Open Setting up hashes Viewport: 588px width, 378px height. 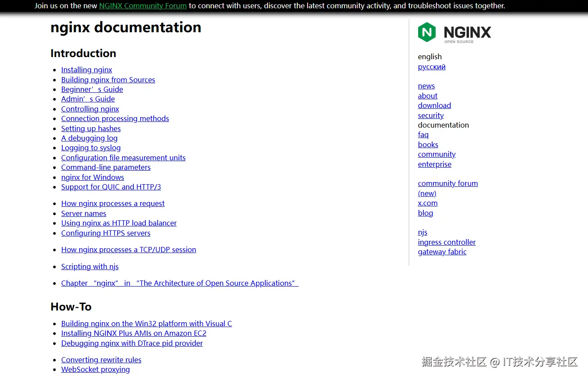coord(91,128)
